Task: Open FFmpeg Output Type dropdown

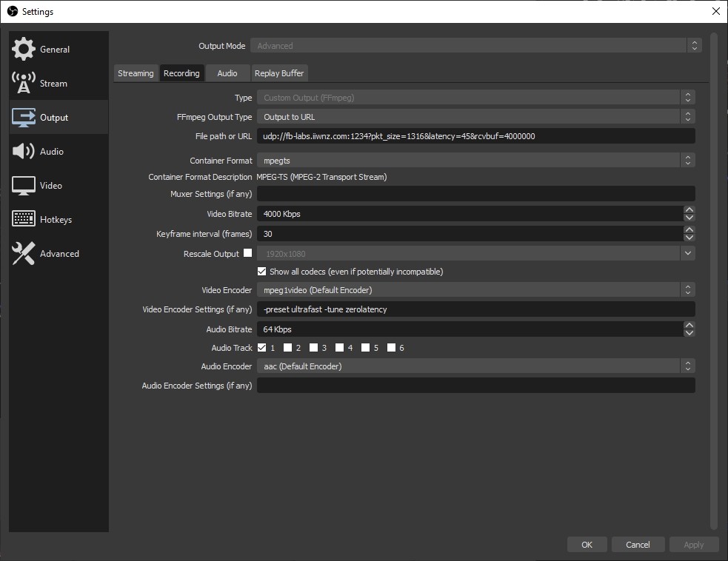Action: (x=476, y=116)
